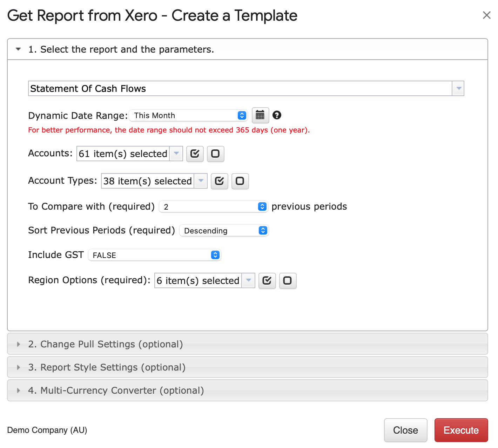Click the red date range warning text
Image resolution: width=498 pixels, height=448 pixels.
point(169,130)
